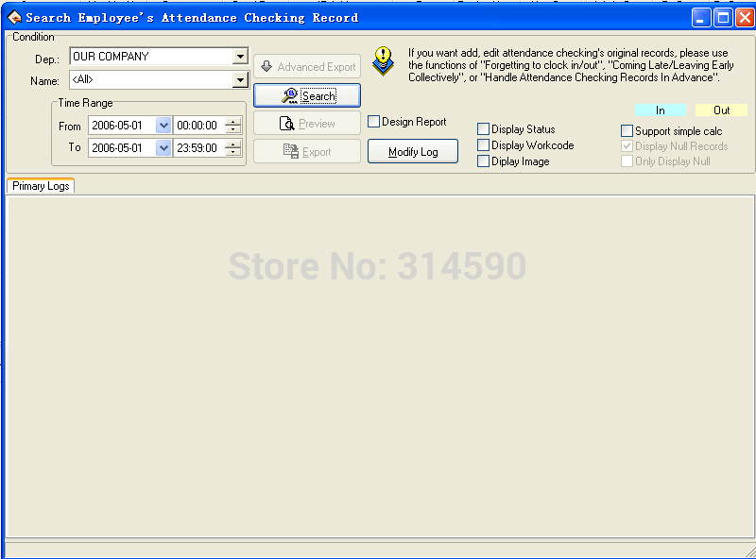Enable the Display Workcode checkbox
This screenshot has height=559, width=756.
click(484, 145)
